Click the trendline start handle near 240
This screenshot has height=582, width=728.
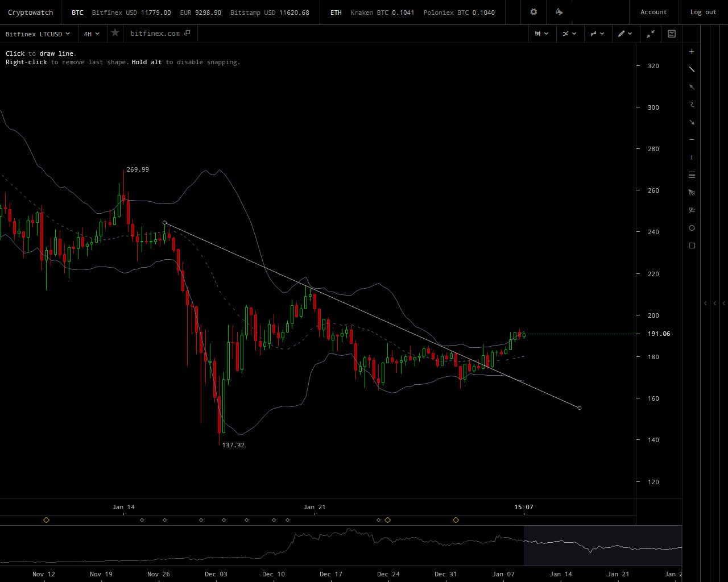(164, 223)
